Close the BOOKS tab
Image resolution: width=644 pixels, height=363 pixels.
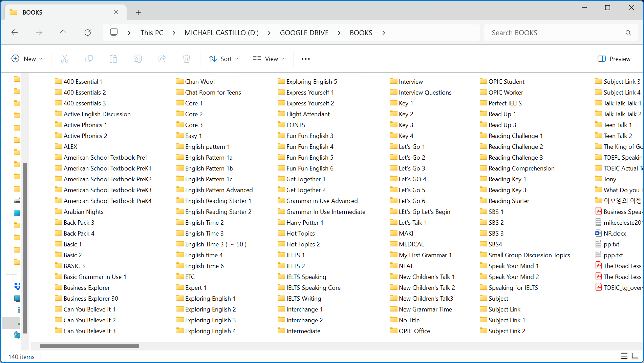116,12
